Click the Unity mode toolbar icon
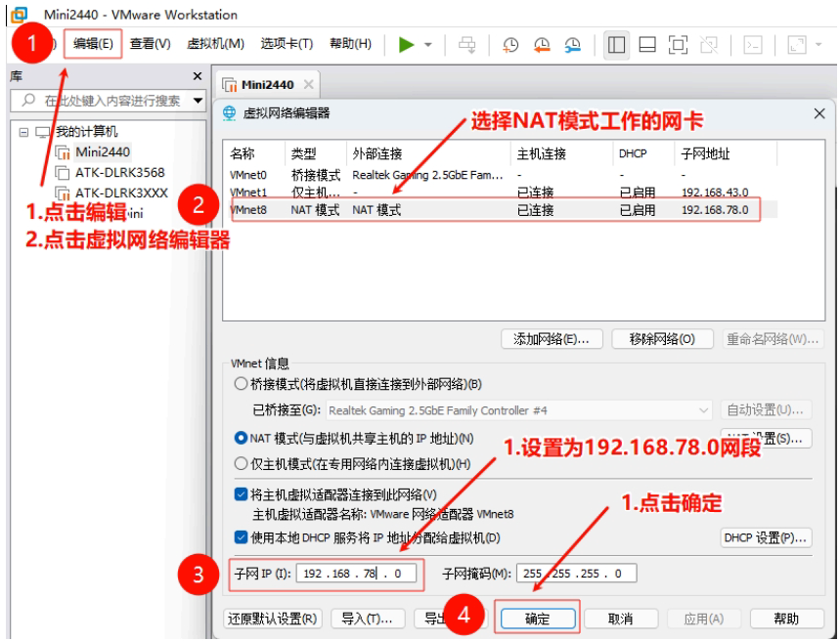The height and width of the screenshot is (641, 840). [x=709, y=45]
